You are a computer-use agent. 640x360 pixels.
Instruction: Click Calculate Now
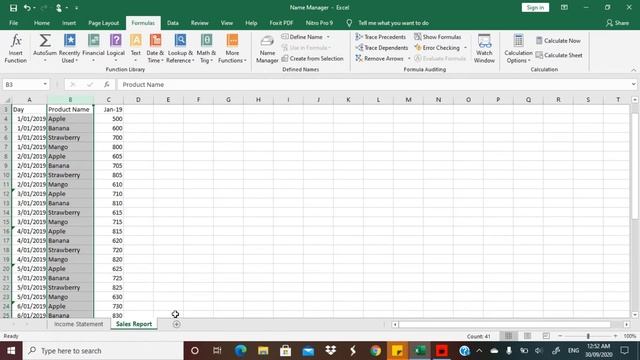558,40
